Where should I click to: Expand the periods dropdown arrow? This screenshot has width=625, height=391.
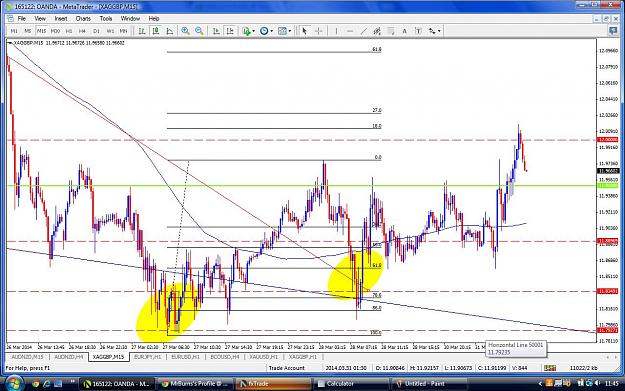click(272, 31)
